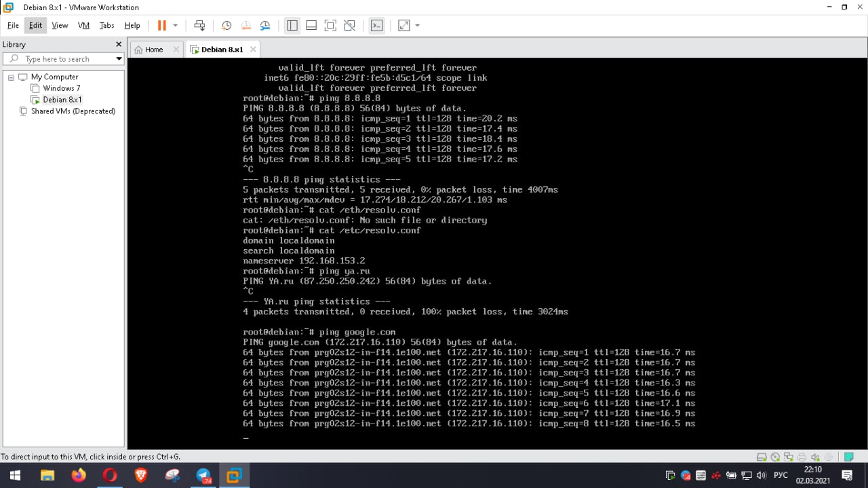
Task: Send Ctrl+Alt+Del to the virtual machine
Action: tap(199, 25)
